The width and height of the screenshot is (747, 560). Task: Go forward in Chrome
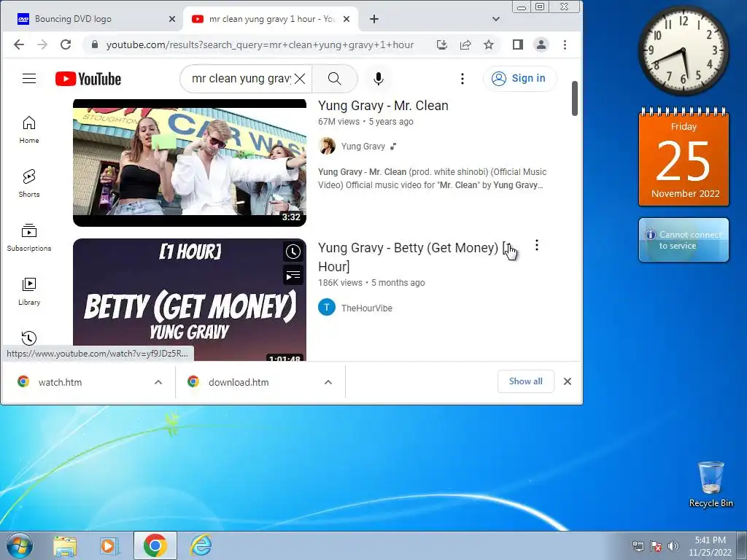(42, 44)
